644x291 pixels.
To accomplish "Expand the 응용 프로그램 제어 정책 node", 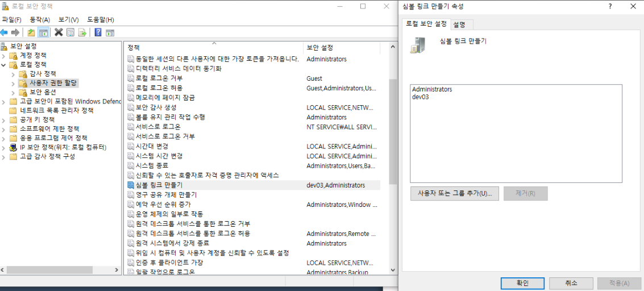I will tap(4, 138).
